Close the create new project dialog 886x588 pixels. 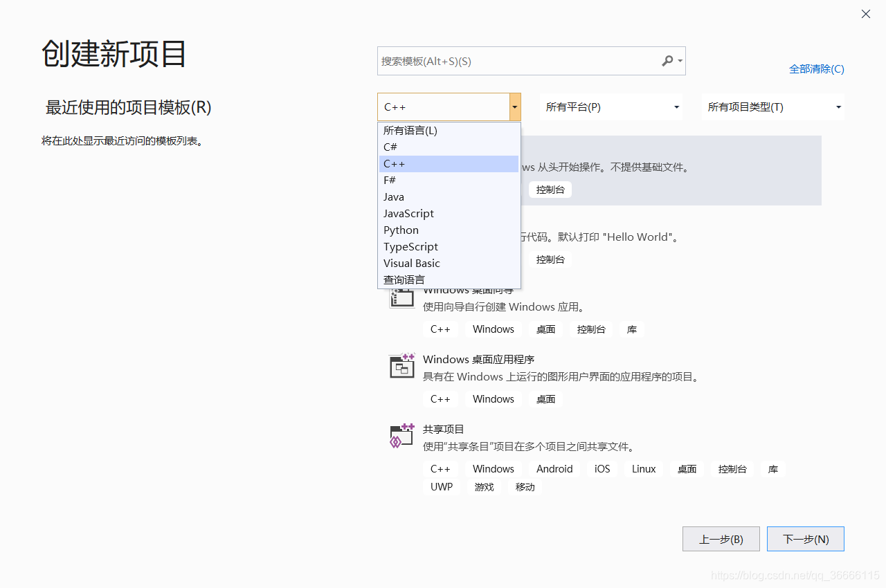pyautogui.click(x=866, y=14)
